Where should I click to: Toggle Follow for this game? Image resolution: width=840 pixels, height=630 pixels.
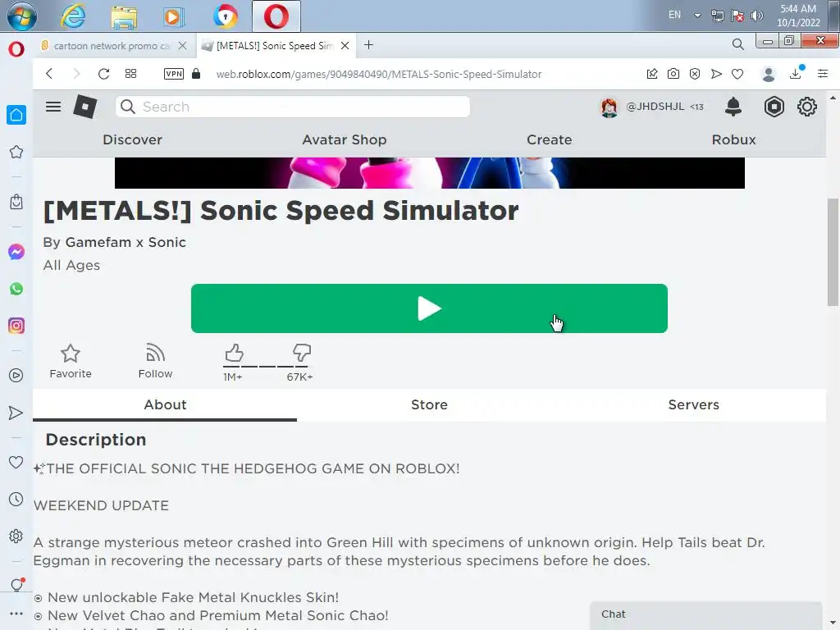click(x=155, y=362)
